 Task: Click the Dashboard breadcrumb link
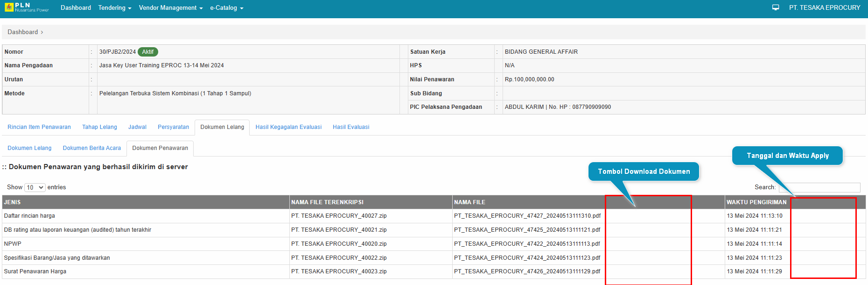[23, 32]
